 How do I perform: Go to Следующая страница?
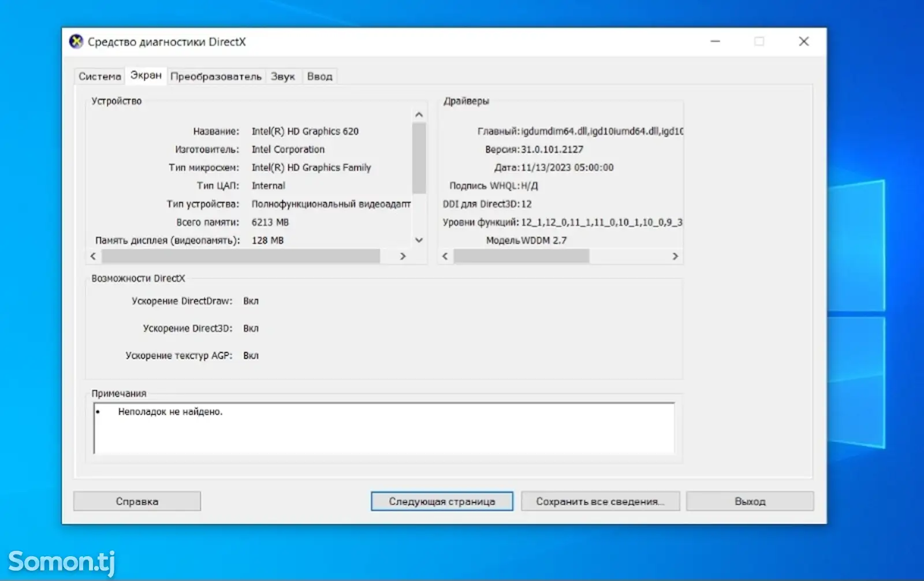[442, 501]
